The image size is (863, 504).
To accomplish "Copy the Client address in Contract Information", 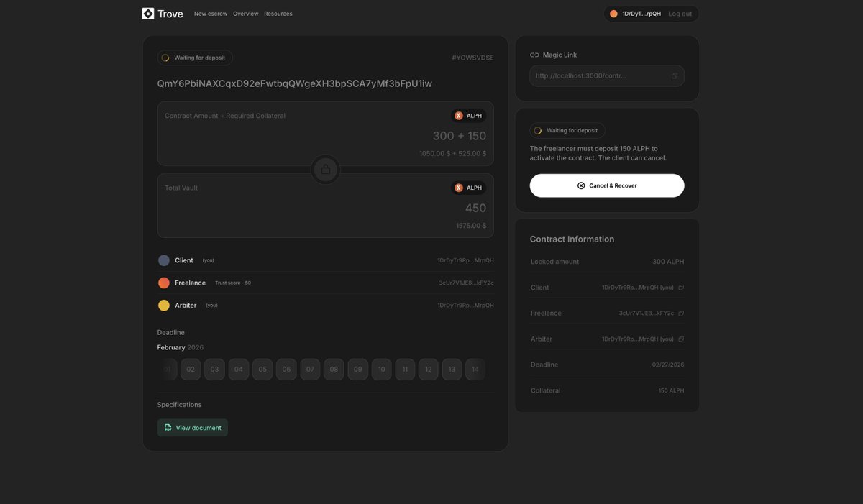I will coord(681,288).
